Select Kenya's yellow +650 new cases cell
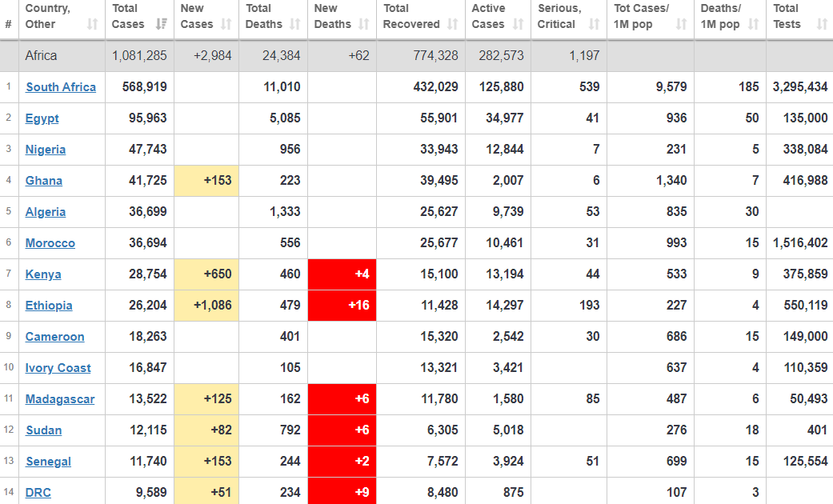The image size is (833, 504). (x=206, y=274)
